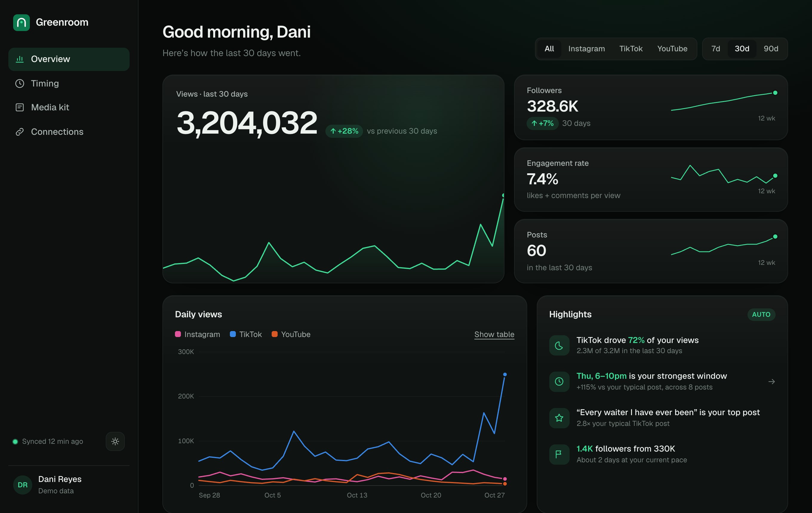The image size is (812, 513).
Task: Click the Media kit document icon
Action: (x=20, y=107)
